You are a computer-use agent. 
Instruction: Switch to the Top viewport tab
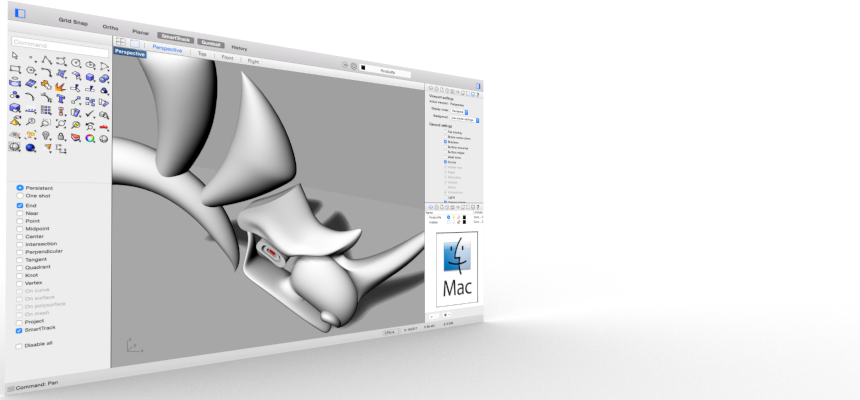click(202, 55)
